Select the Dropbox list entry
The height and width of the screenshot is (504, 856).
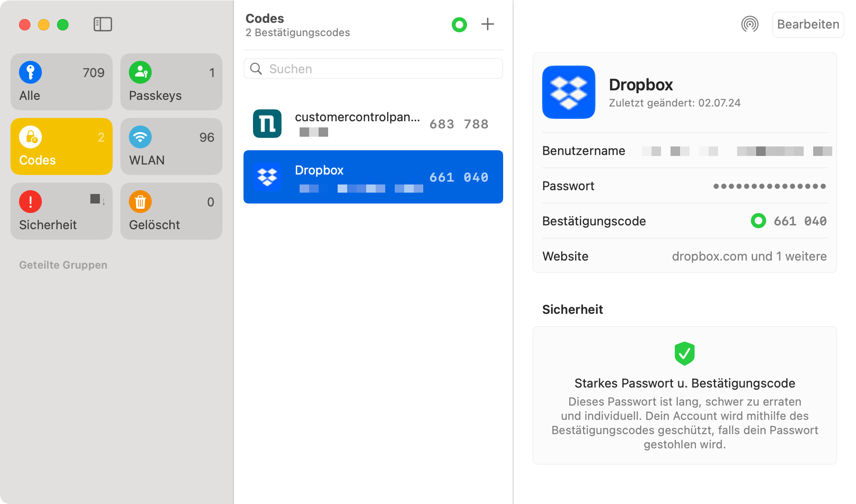click(373, 177)
